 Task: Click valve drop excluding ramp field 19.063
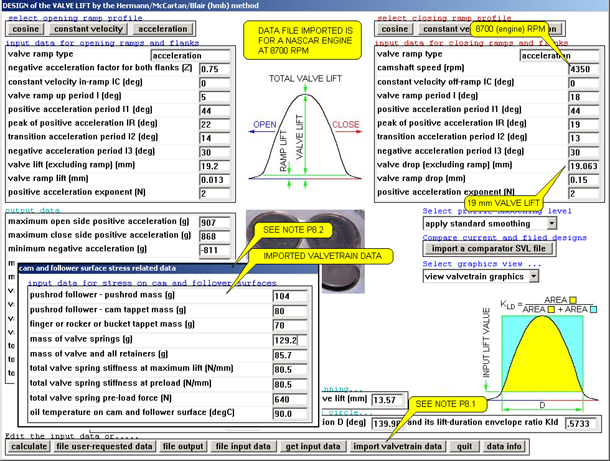pyautogui.click(x=584, y=166)
